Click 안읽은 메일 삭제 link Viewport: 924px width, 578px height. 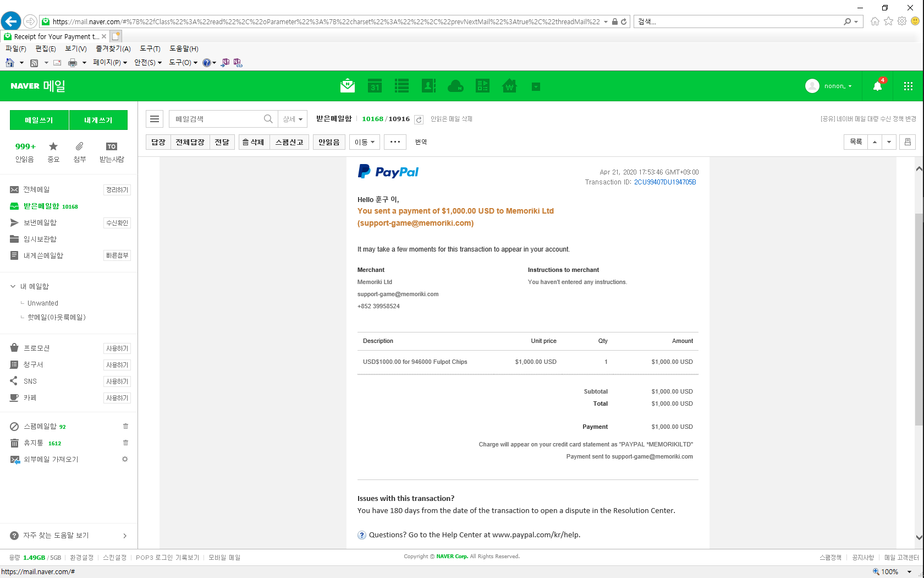tap(451, 119)
